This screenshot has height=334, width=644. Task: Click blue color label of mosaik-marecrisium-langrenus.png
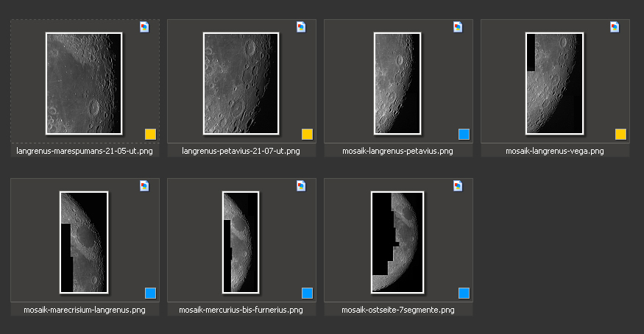coord(150,293)
